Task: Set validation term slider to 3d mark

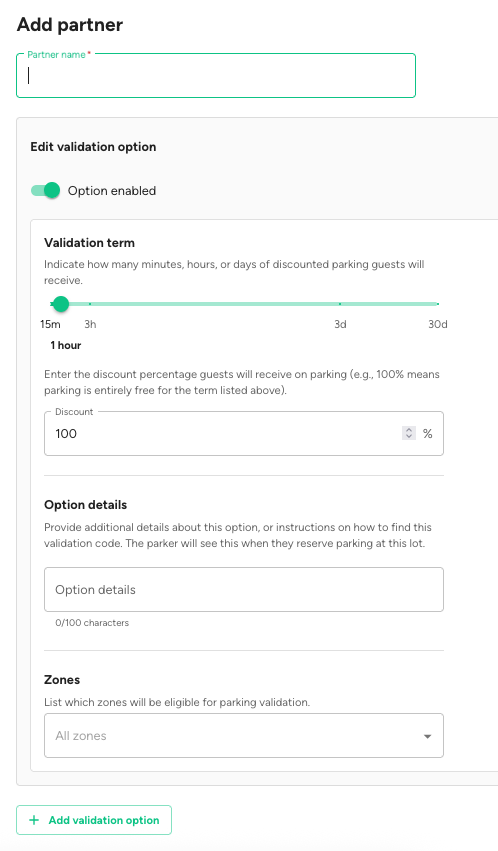Action: 340,304
